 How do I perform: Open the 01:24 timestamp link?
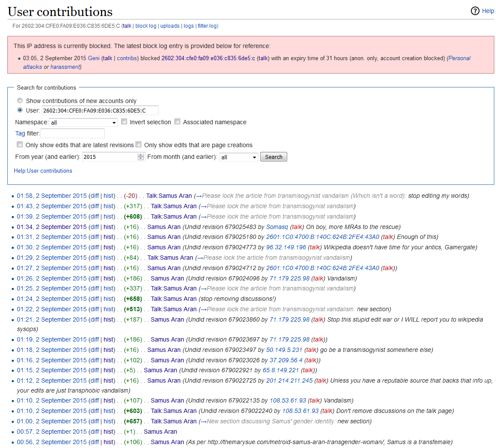click(52, 299)
